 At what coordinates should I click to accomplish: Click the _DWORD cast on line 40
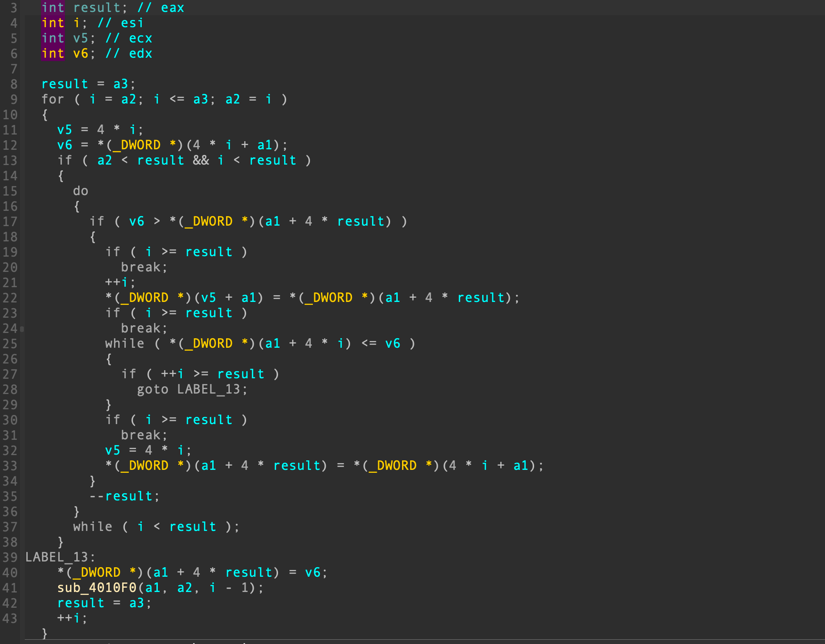(x=97, y=572)
